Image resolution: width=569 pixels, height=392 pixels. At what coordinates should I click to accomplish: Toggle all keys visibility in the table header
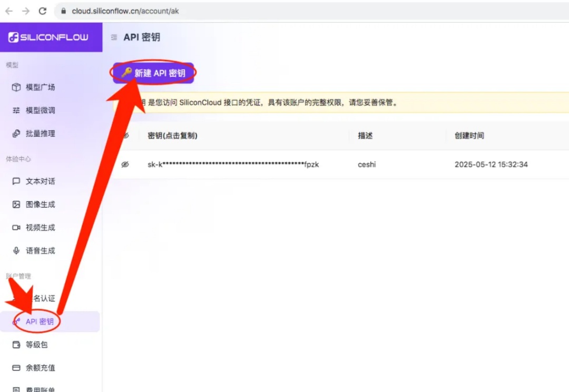click(125, 135)
